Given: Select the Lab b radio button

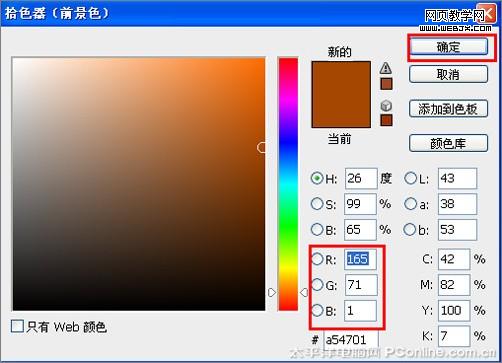Looking at the screenshot, I should (410, 229).
